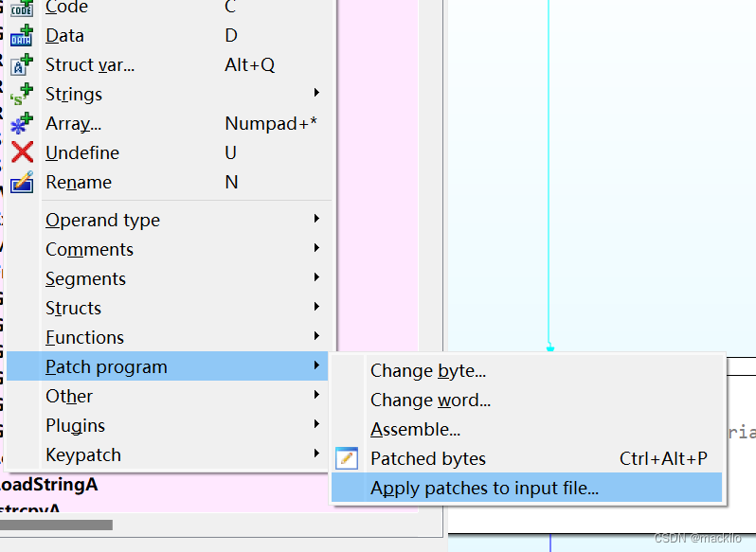Select Struct var... menu entry

pyautogui.click(x=169, y=64)
